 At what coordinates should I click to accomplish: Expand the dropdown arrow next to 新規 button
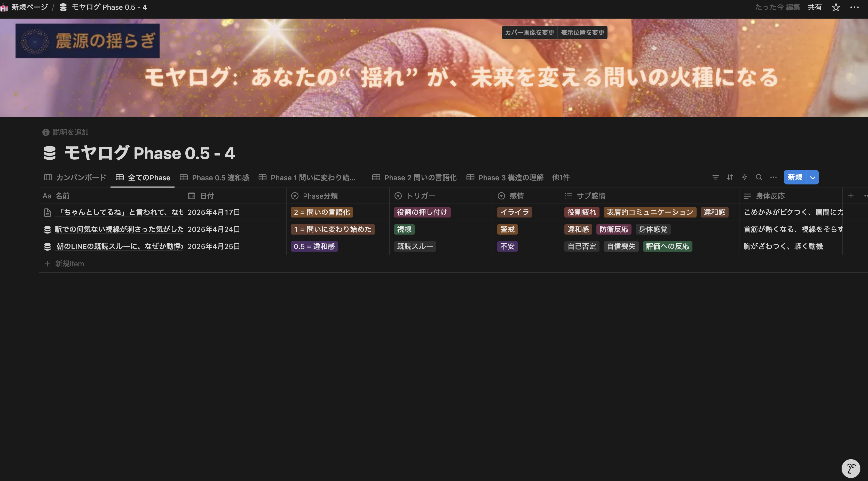(813, 177)
